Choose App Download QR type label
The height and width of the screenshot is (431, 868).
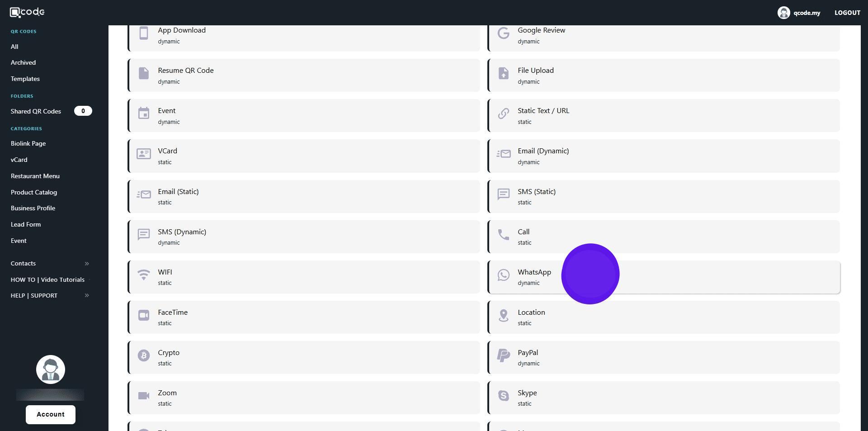click(182, 30)
